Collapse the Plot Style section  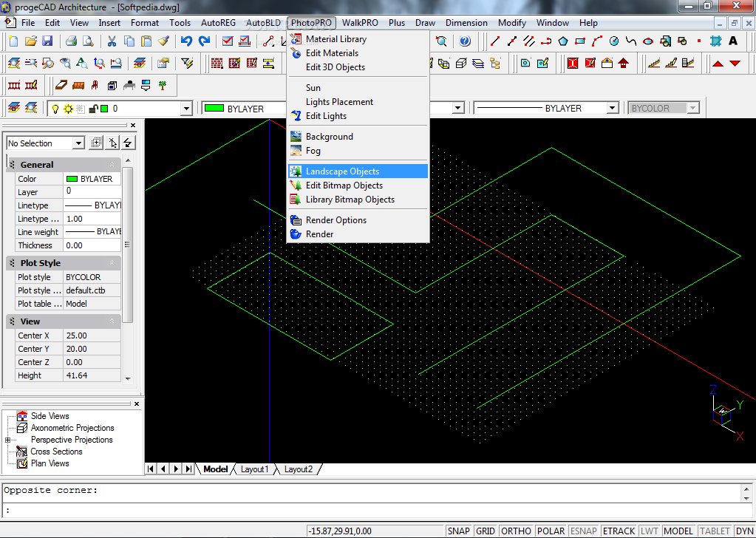[112, 263]
